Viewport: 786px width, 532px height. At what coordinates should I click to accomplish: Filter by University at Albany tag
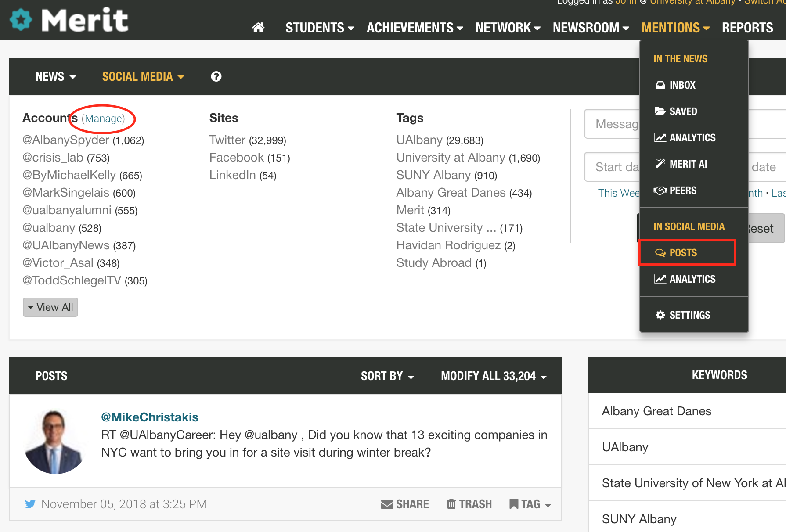(x=451, y=158)
